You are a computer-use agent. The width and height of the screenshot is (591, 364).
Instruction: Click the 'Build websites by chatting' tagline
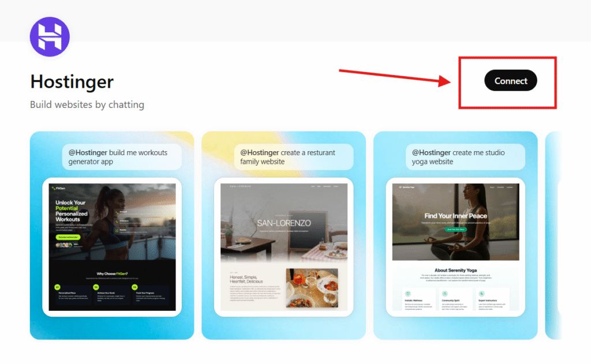87,104
